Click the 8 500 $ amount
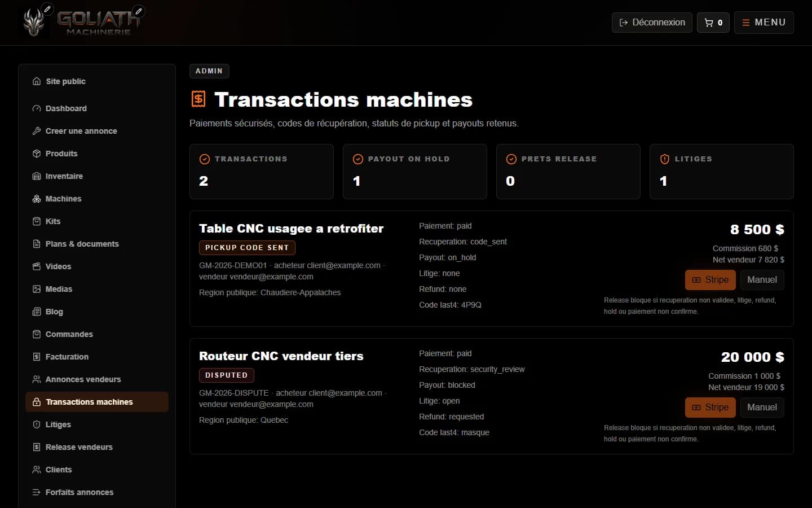The height and width of the screenshot is (508, 812). coord(757,230)
